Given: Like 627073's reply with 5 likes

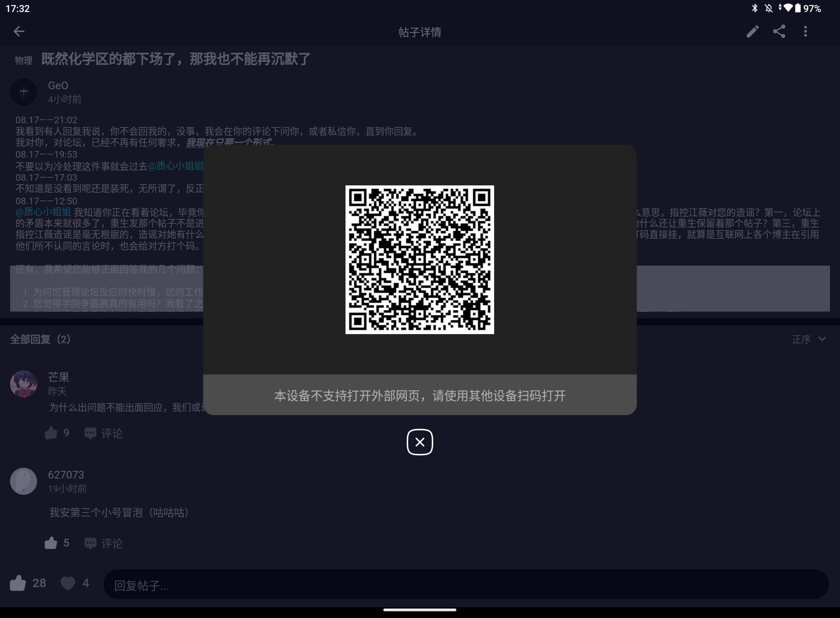Looking at the screenshot, I should point(57,543).
